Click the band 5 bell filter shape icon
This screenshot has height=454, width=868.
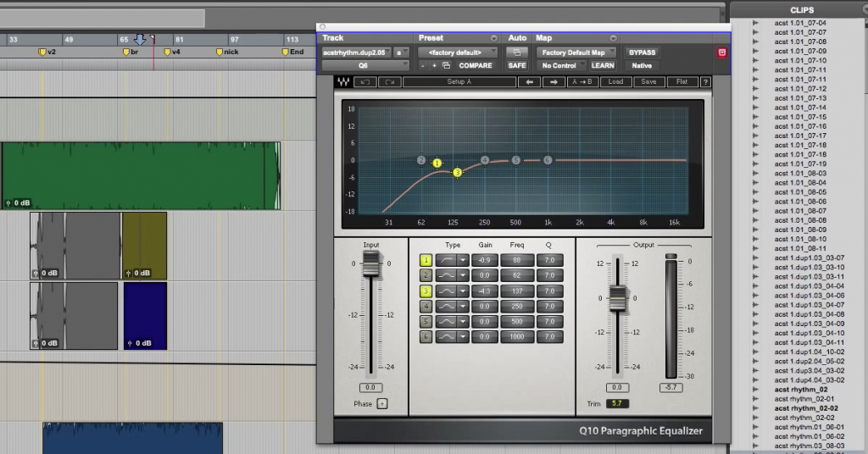coord(446,321)
